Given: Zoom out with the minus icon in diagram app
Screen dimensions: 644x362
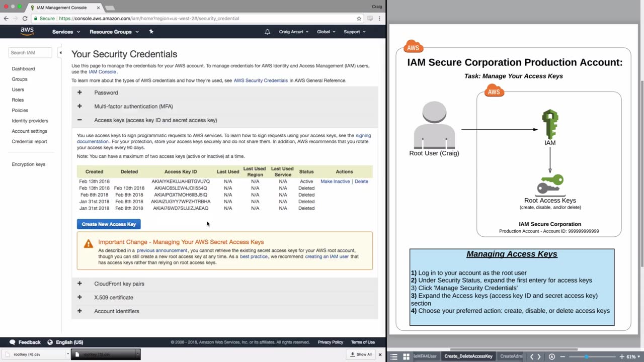Looking at the screenshot, I should 563,356.
